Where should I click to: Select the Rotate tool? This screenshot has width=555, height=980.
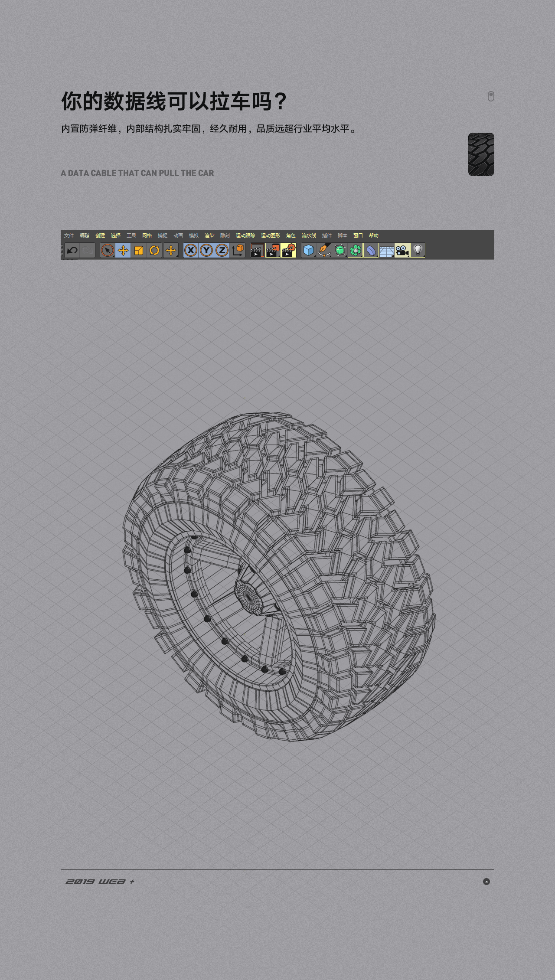pyautogui.click(x=154, y=251)
